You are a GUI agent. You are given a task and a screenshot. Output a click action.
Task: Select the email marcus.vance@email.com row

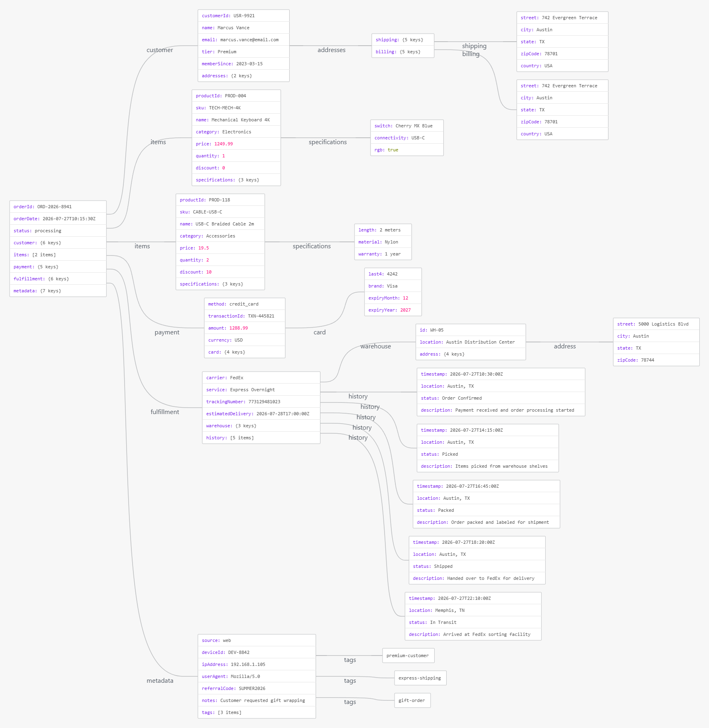tap(244, 40)
